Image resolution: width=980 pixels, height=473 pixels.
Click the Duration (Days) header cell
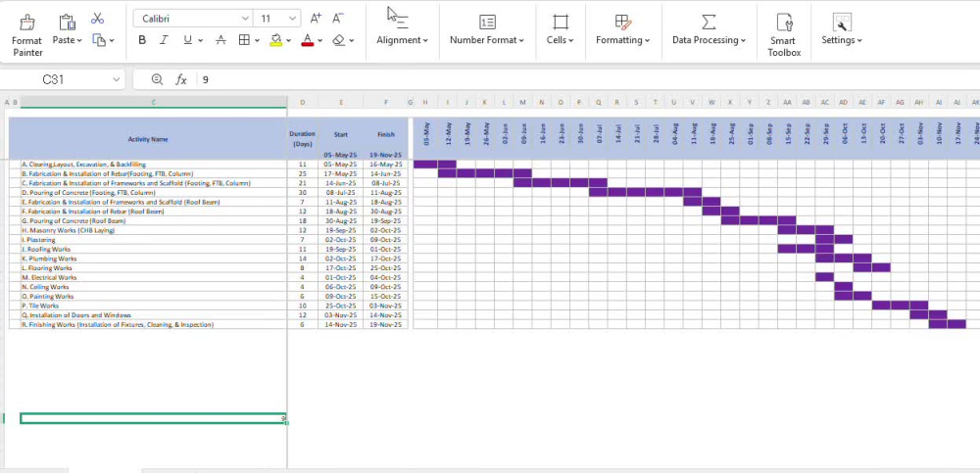click(x=303, y=139)
